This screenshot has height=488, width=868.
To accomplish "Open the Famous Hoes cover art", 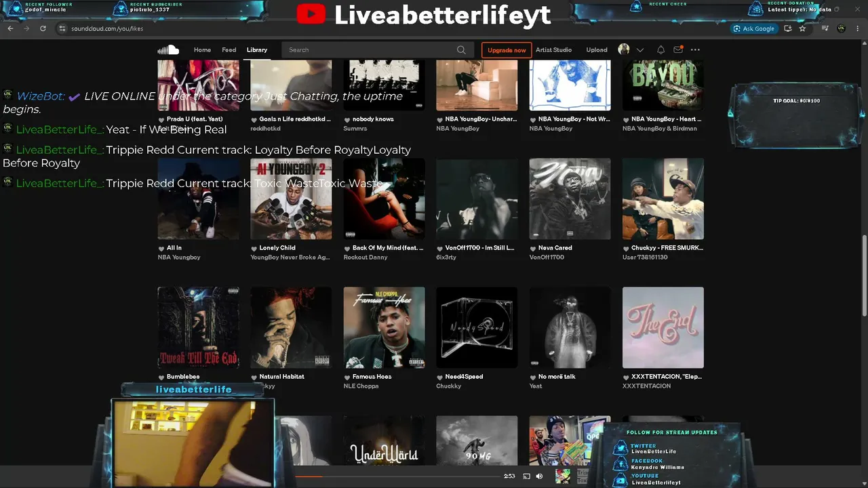I will (384, 327).
